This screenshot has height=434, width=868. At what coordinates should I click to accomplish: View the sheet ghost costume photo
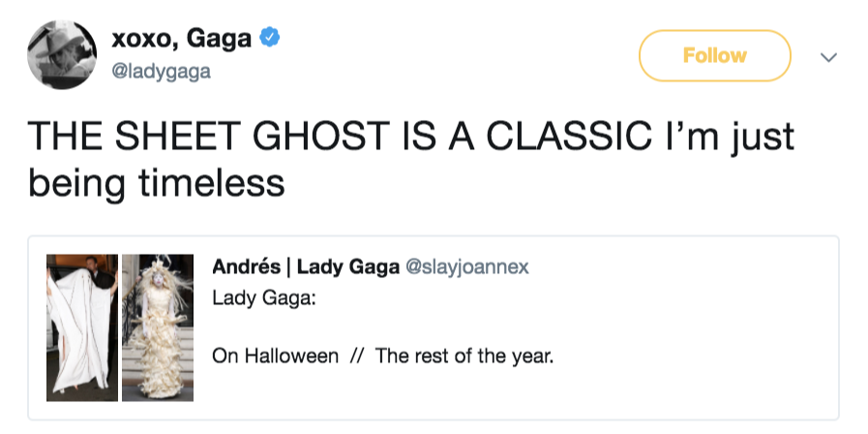click(82, 327)
